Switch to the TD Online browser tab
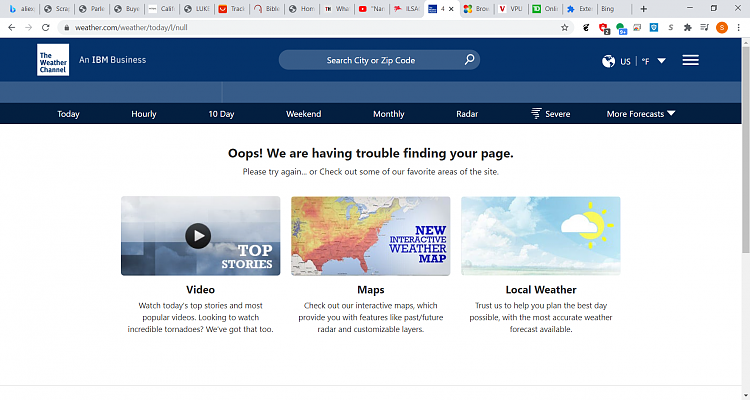Screen dimensions: 750x400 [x=546, y=9]
